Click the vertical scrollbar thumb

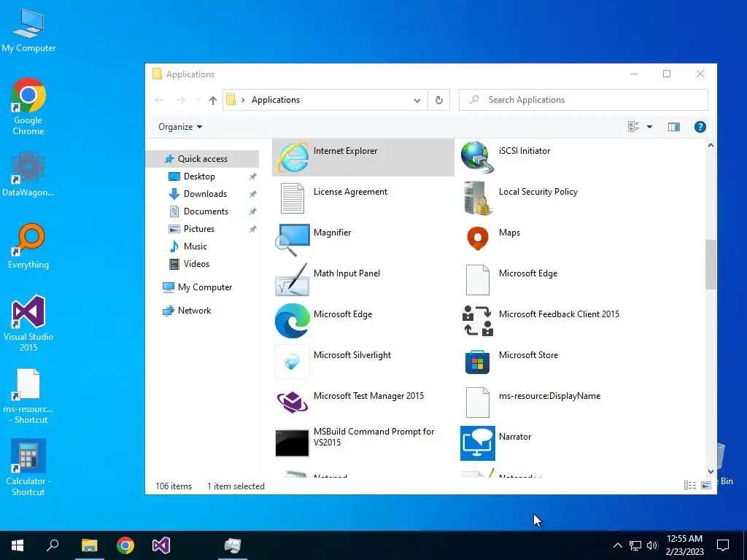711,264
